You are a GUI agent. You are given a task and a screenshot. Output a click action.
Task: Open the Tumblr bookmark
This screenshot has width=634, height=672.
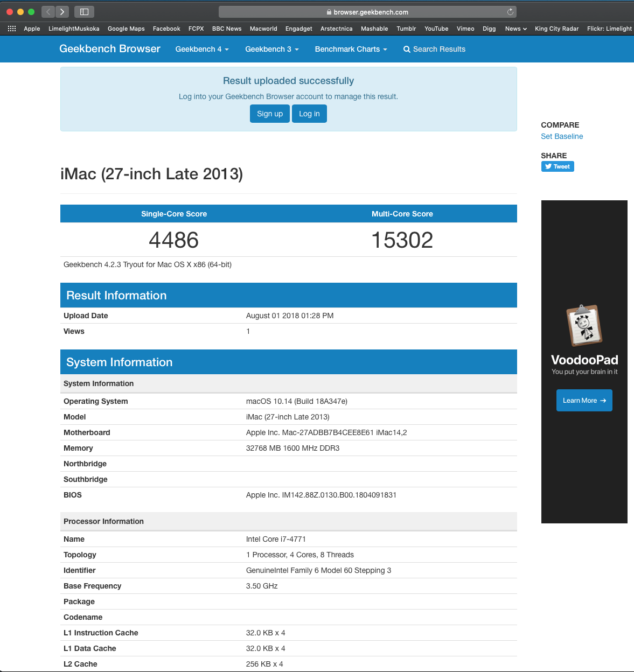click(406, 29)
